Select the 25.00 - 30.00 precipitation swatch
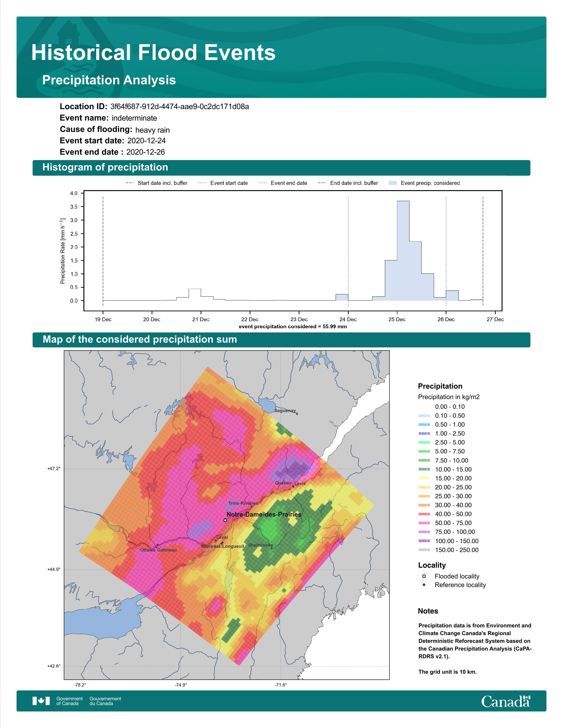This screenshot has height=728, width=563. pos(424,496)
